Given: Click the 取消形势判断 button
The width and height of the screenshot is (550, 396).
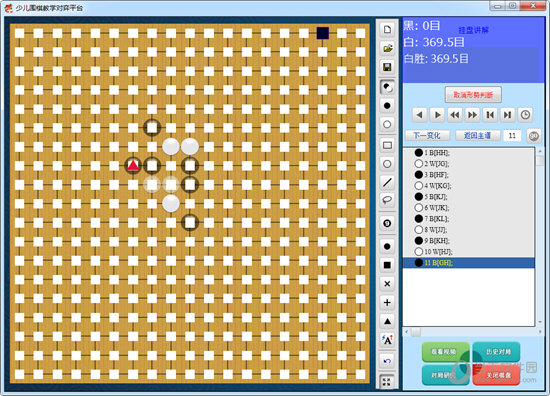Looking at the screenshot, I should (x=473, y=95).
